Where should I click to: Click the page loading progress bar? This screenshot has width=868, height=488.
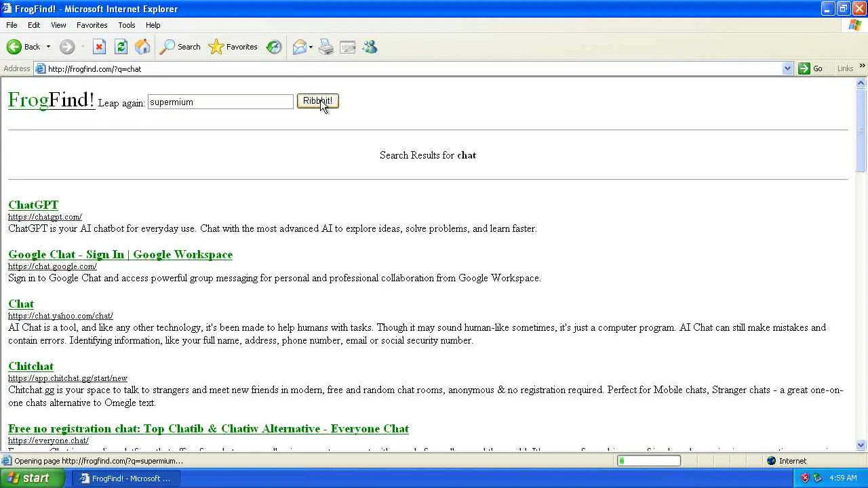tap(649, 461)
